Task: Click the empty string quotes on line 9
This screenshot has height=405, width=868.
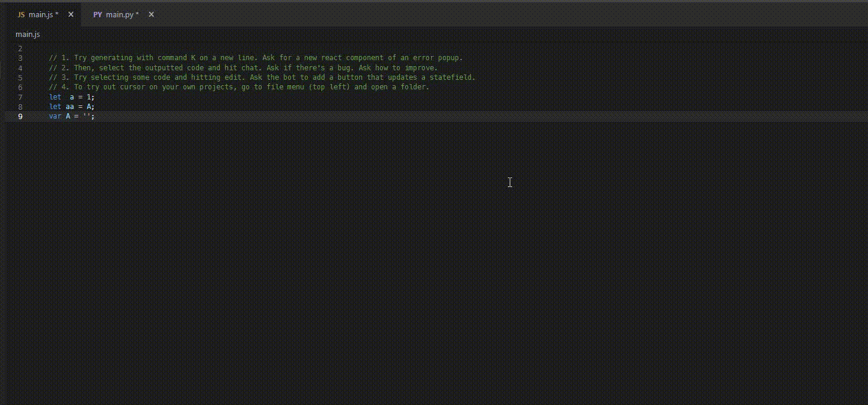Action: (x=86, y=116)
